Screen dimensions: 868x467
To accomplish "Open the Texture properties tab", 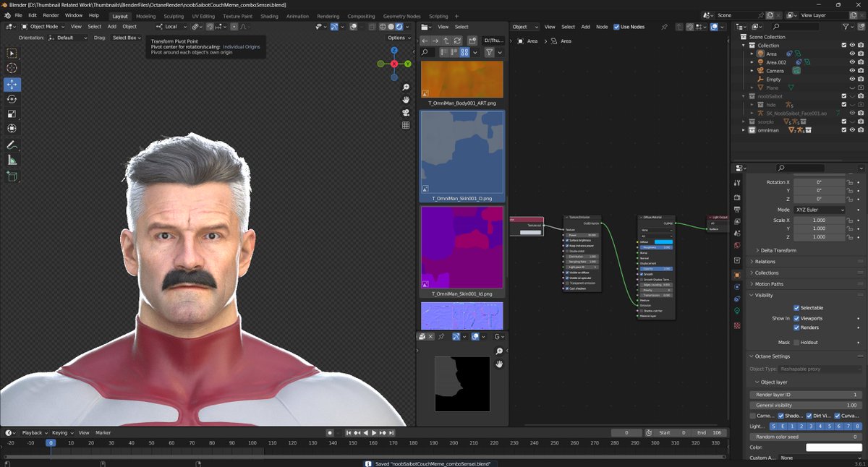I will pyautogui.click(x=737, y=326).
